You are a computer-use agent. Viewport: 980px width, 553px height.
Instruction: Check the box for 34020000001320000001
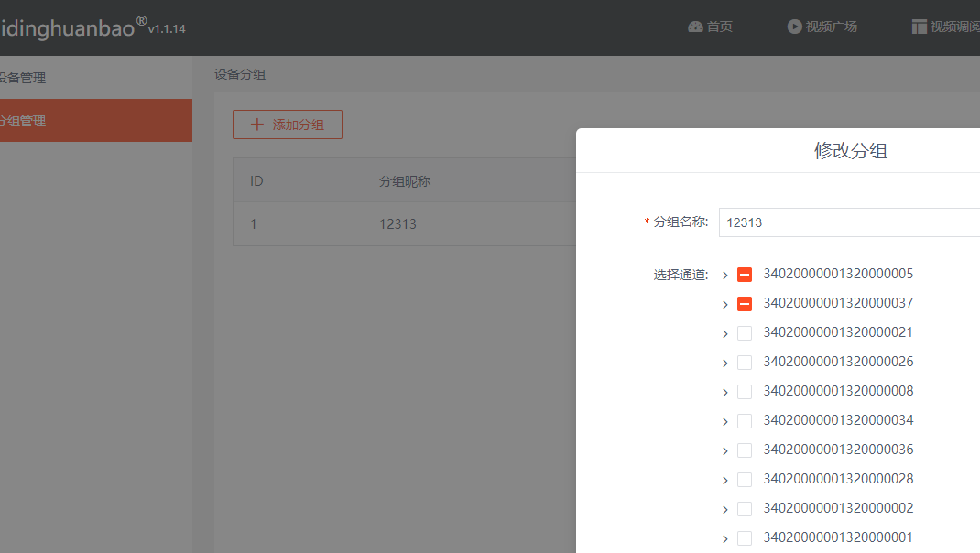tap(745, 538)
